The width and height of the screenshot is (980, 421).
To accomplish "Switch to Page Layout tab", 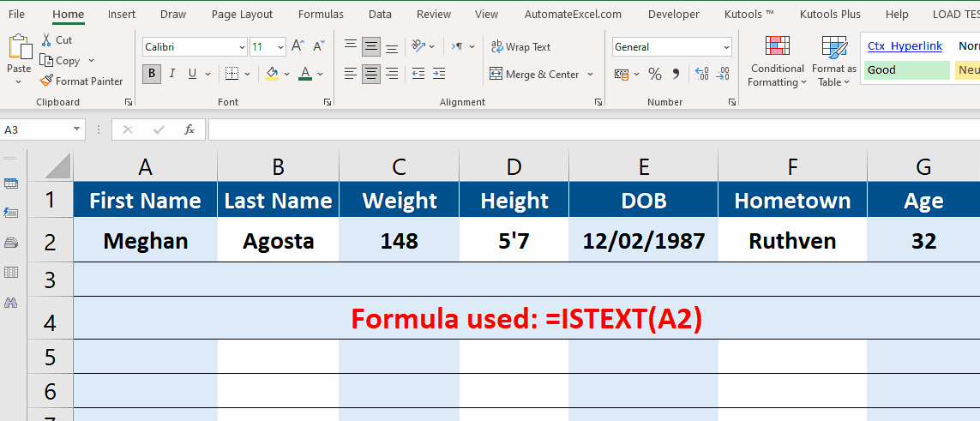I will tap(242, 14).
